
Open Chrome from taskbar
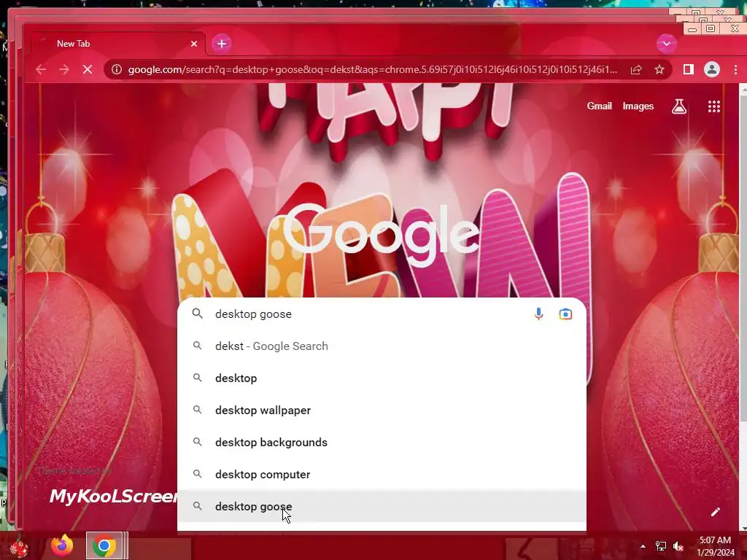tap(104, 545)
